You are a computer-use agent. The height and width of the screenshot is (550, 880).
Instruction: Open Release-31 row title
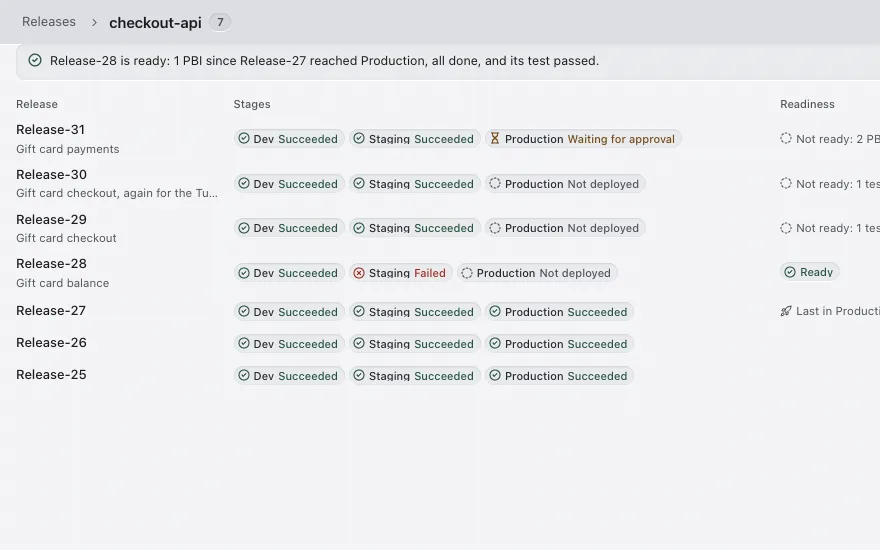pos(51,130)
